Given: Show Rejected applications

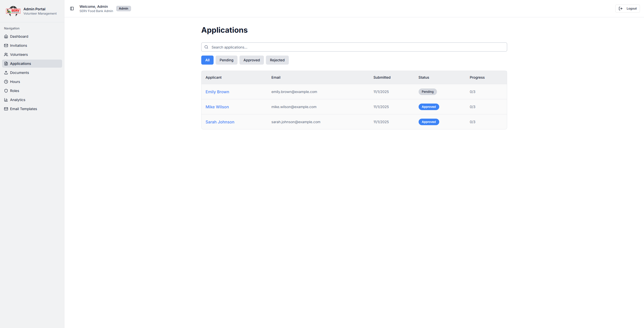Looking at the screenshot, I should coord(277,60).
